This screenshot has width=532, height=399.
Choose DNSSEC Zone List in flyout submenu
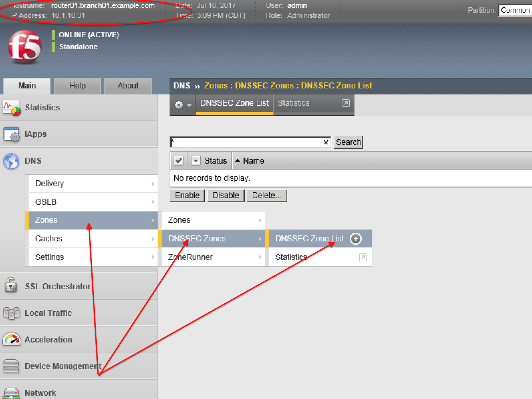(x=310, y=239)
